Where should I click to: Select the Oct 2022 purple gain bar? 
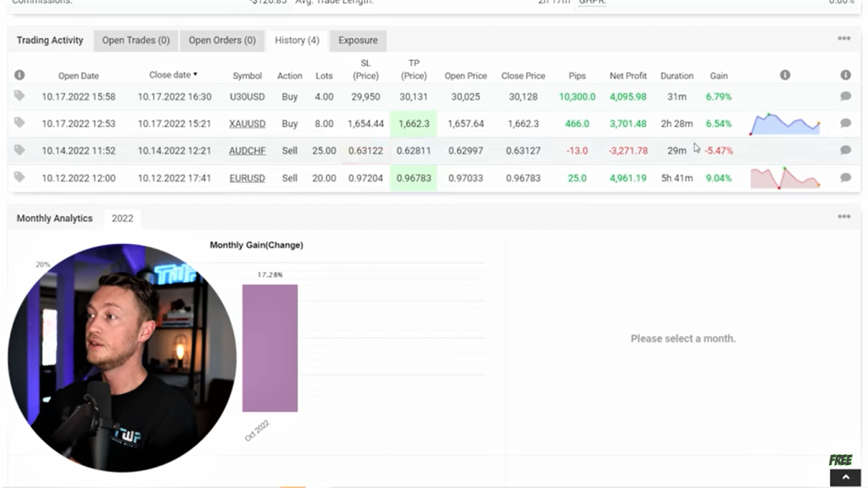pyautogui.click(x=270, y=347)
